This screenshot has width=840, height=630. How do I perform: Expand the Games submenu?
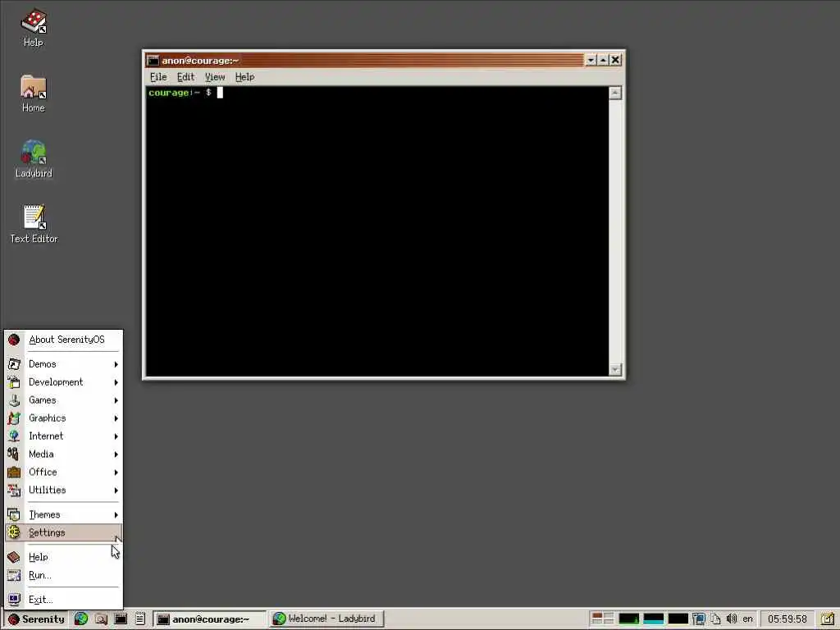(x=64, y=400)
